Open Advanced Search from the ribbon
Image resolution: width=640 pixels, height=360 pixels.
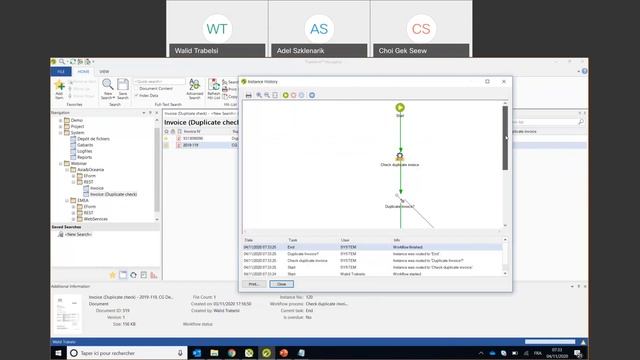tap(195, 89)
